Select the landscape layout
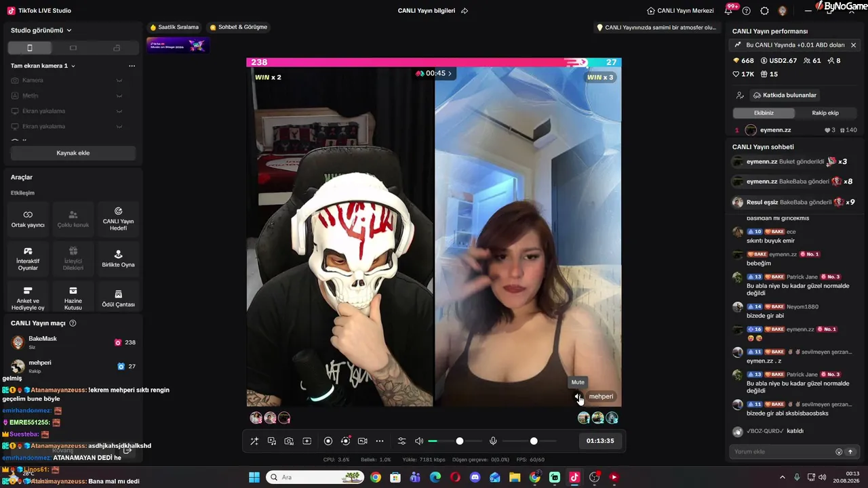Screen dimensions: 868x488 click(73, 48)
